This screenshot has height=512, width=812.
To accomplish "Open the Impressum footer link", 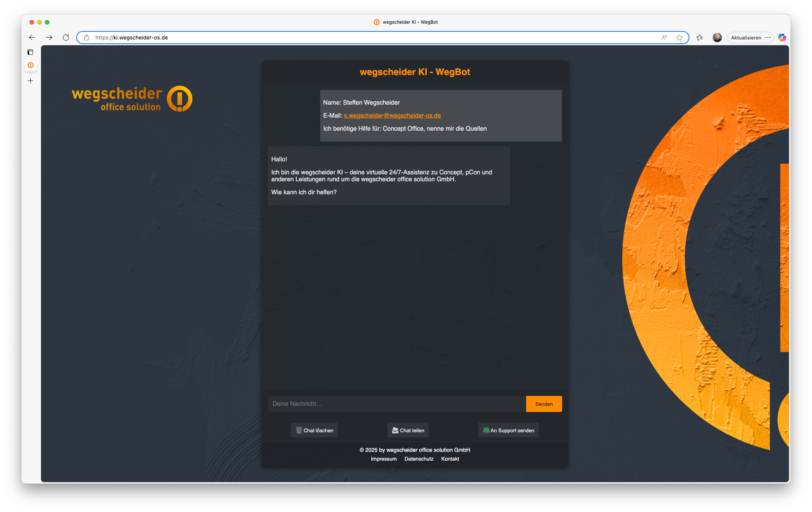I will pyautogui.click(x=384, y=459).
